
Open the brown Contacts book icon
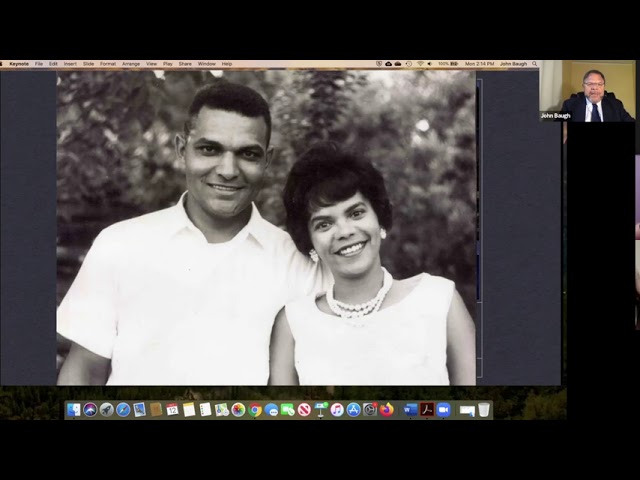tap(156, 410)
